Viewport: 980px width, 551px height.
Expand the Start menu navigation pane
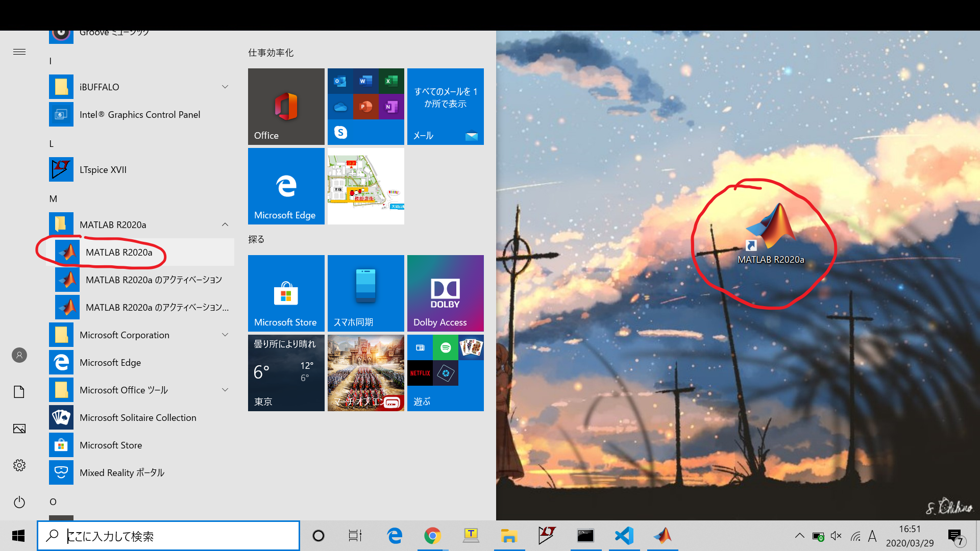19,52
